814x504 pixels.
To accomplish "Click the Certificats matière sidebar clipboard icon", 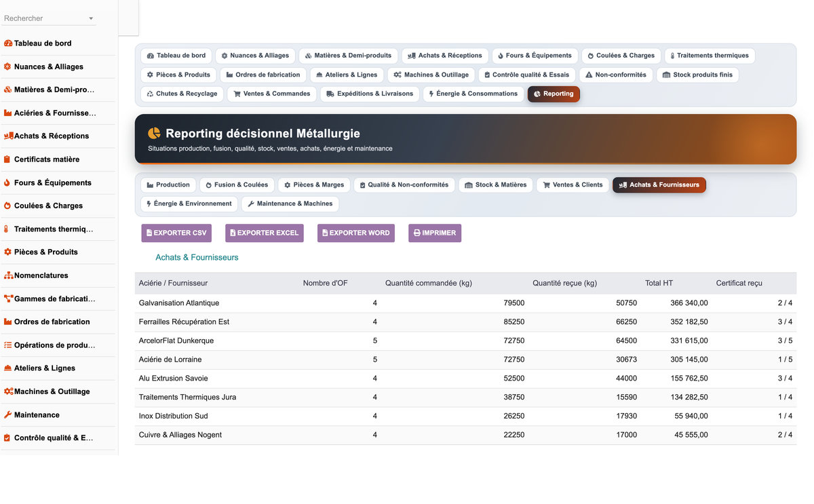I will click(x=7, y=159).
